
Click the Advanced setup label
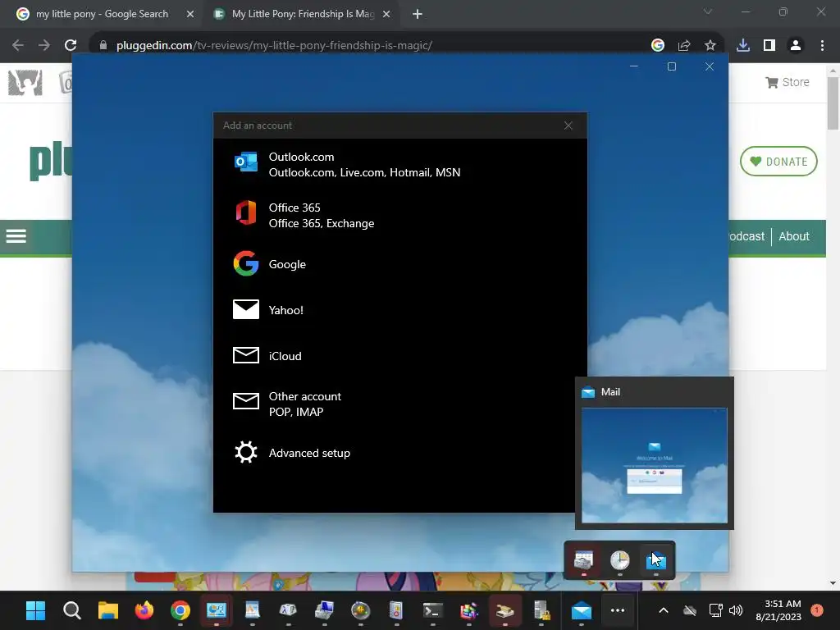(x=309, y=453)
